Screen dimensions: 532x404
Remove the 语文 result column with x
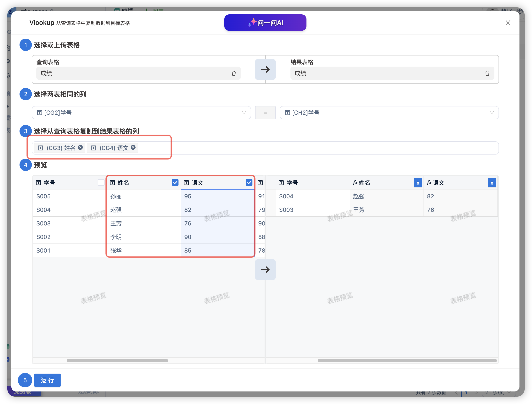(492, 183)
